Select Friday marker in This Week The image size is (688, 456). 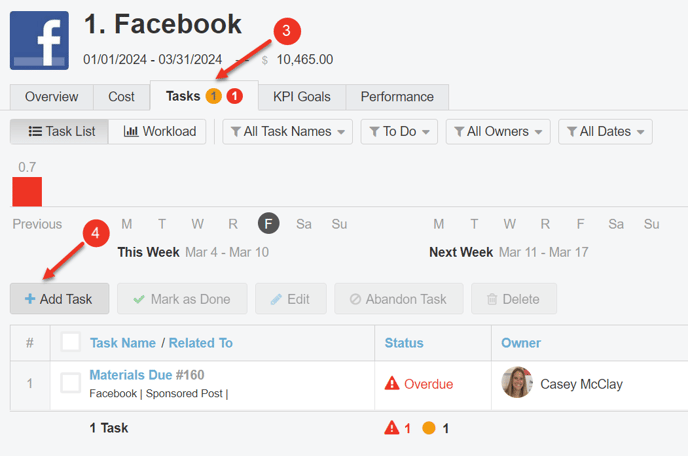269,223
